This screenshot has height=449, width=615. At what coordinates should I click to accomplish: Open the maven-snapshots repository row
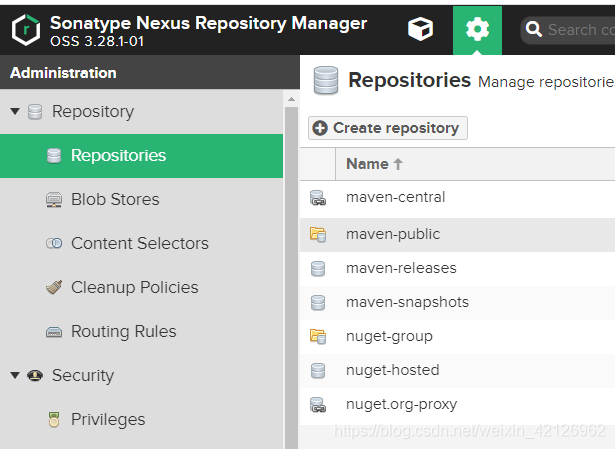[x=457, y=303]
